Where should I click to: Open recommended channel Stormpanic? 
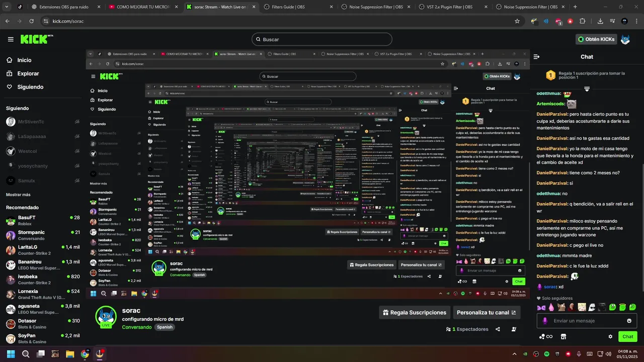pyautogui.click(x=43, y=235)
